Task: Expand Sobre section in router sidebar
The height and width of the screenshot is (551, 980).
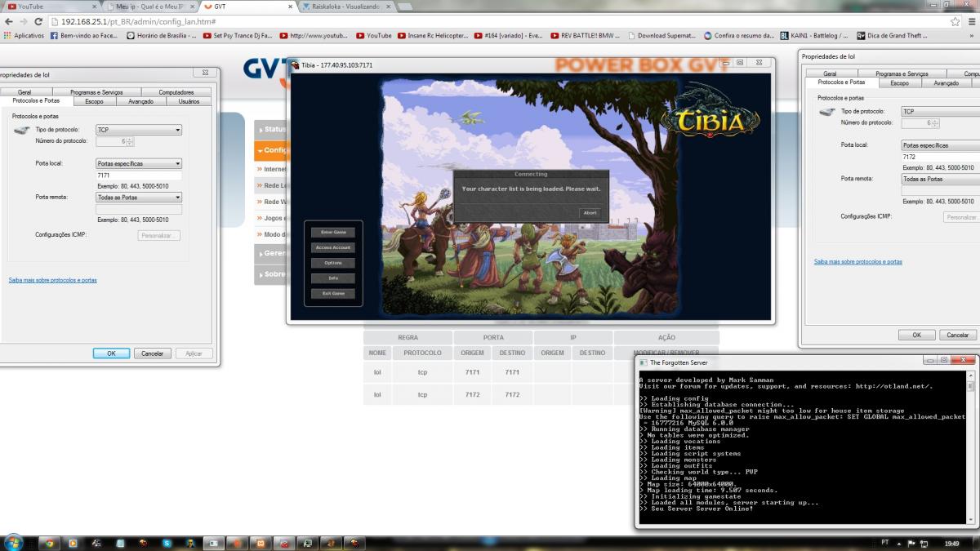Action: (x=270, y=274)
